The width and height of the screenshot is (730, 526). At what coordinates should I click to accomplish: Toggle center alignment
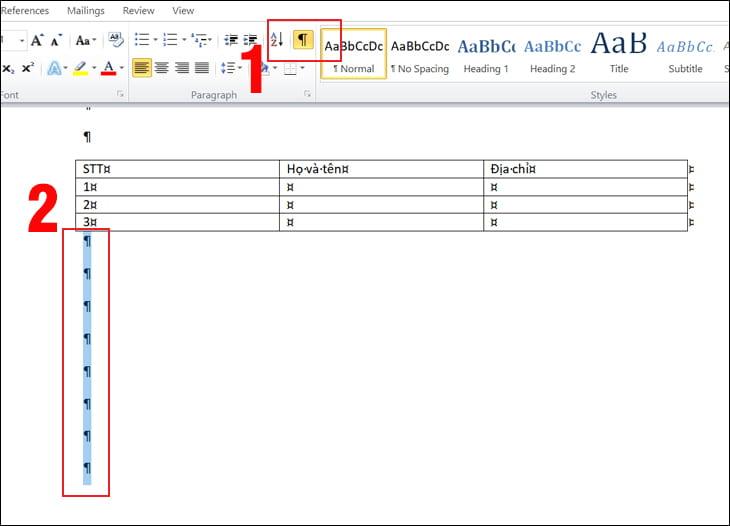point(162,68)
